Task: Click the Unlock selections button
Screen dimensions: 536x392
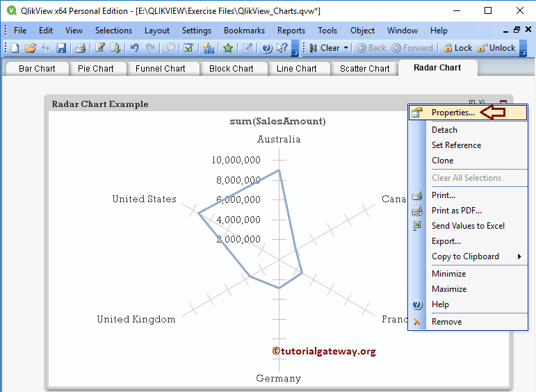Action: coord(496,48)
